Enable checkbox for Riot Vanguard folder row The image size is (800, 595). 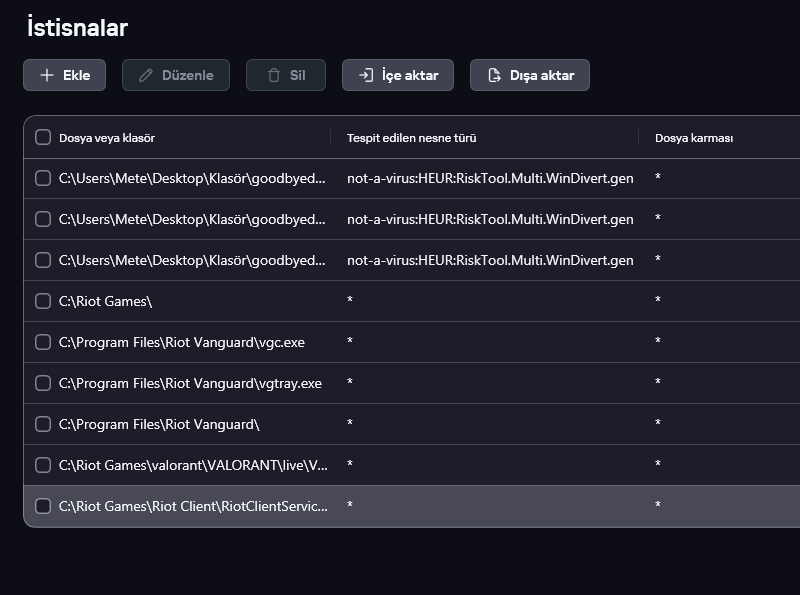(x=43, y=424)
